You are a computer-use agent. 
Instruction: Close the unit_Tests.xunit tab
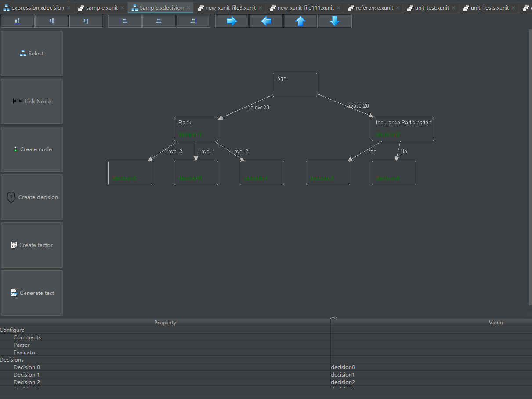pos(514,8)
